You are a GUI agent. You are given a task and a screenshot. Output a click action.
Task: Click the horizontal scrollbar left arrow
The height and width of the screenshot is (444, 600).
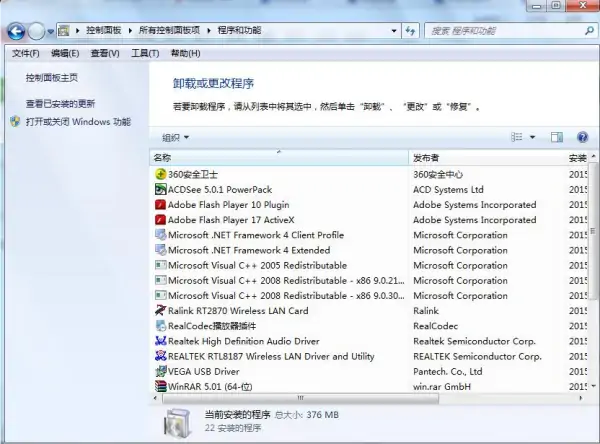pos(155,398)
